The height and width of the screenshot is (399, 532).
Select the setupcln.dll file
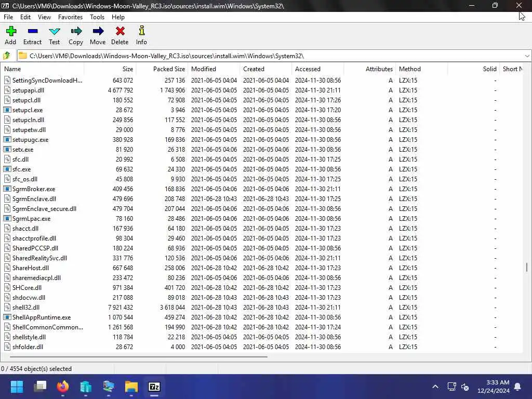pyautogui.click(x=28, y=120)
